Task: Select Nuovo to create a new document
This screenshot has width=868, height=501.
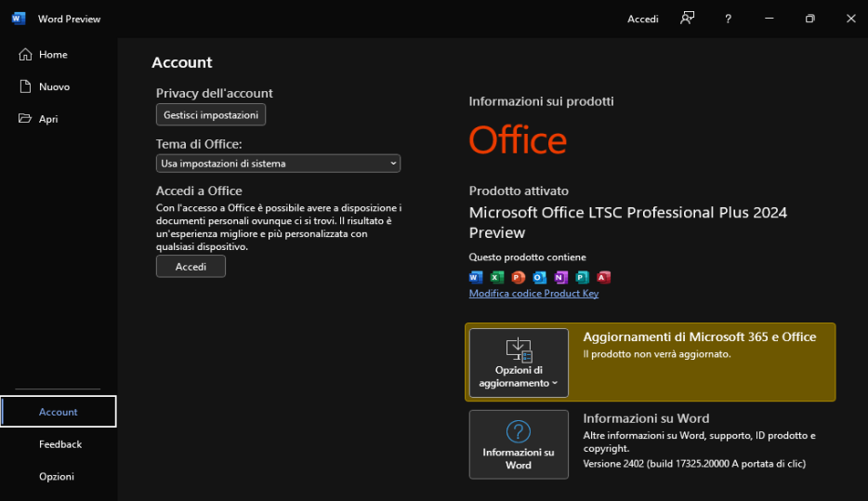Action: pyautogui.click(x=59, y=86)
